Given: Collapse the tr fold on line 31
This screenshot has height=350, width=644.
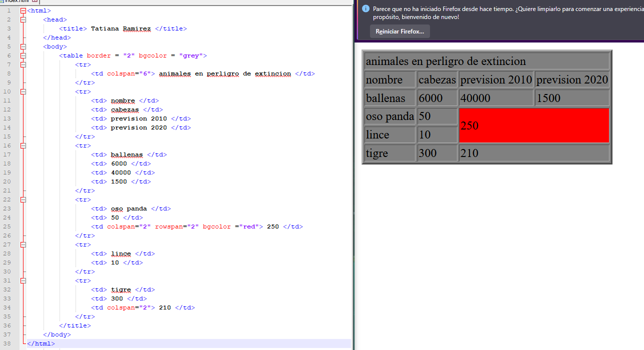Looking at the screenshot, I should [x=23, y=280].
